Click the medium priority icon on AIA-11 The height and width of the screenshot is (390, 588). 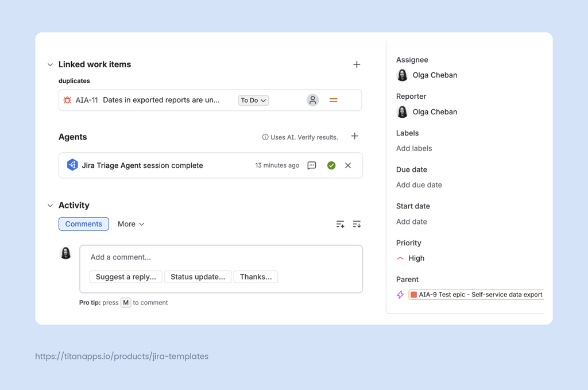pyautogui.click(x=334, y=100)
